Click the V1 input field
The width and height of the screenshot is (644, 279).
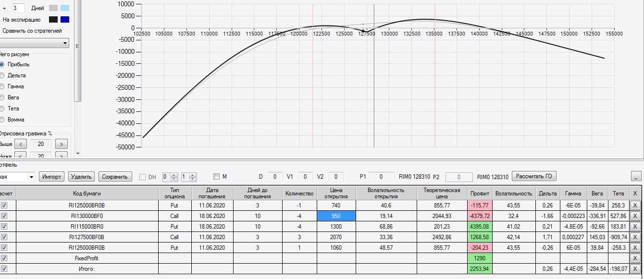click(305, 177)
